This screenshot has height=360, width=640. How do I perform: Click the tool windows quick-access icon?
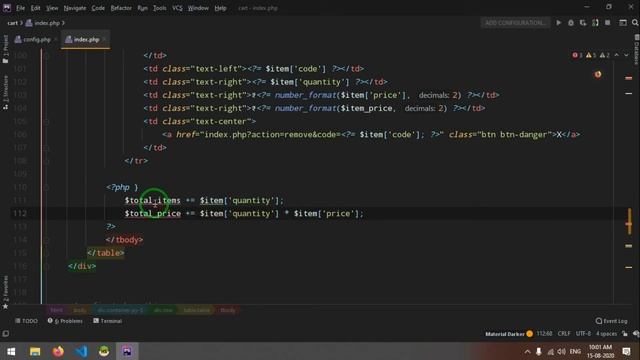[x=5, y=333]
